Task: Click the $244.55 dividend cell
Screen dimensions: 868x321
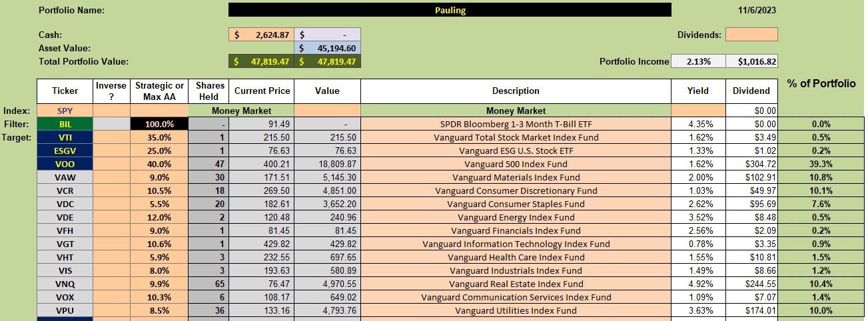Action: (752, 284)
